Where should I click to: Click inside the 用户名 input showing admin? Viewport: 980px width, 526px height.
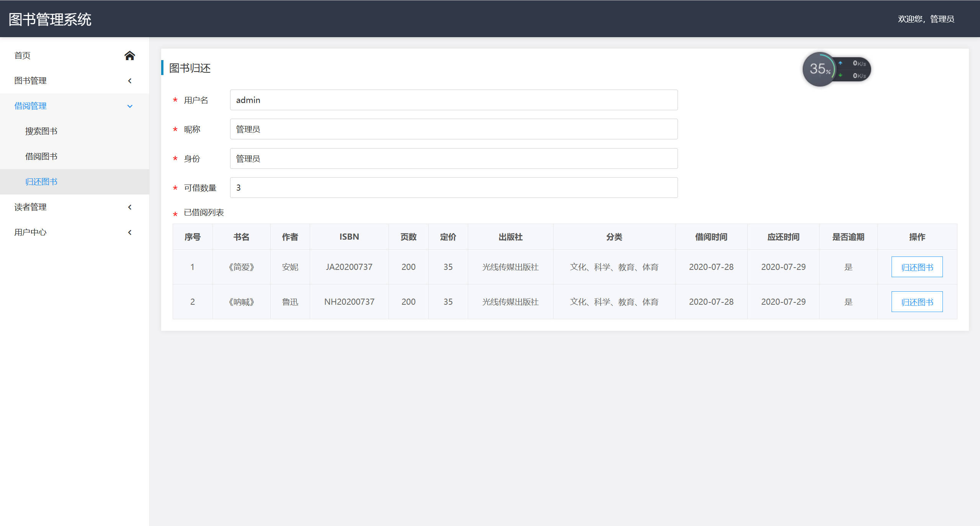pyautogui.click(x=453, y=100)
